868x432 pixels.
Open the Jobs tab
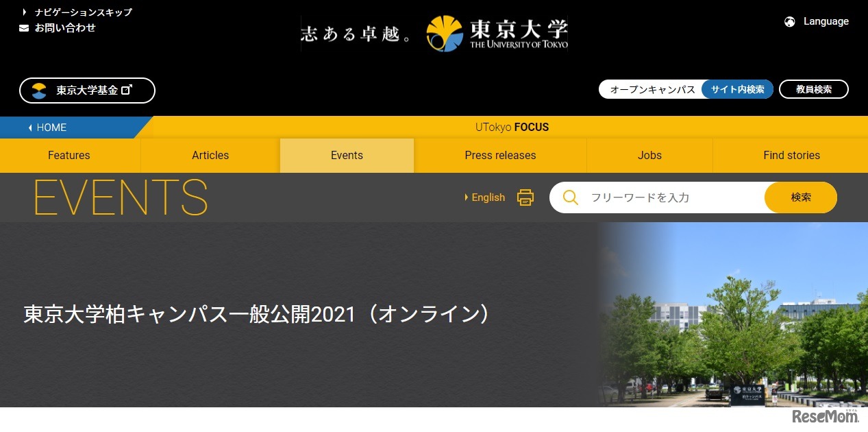click(649, 155)
